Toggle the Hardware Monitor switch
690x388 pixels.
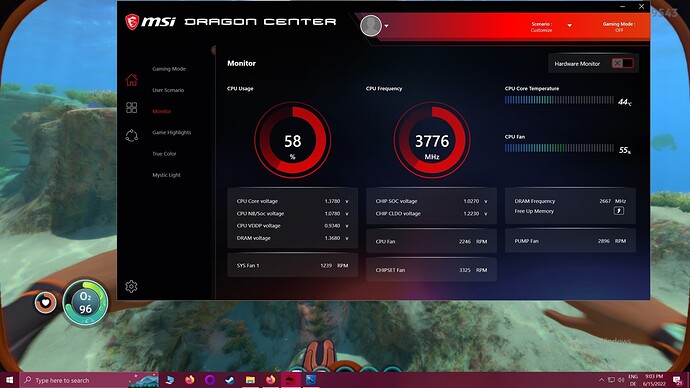[x=622, y=63]
